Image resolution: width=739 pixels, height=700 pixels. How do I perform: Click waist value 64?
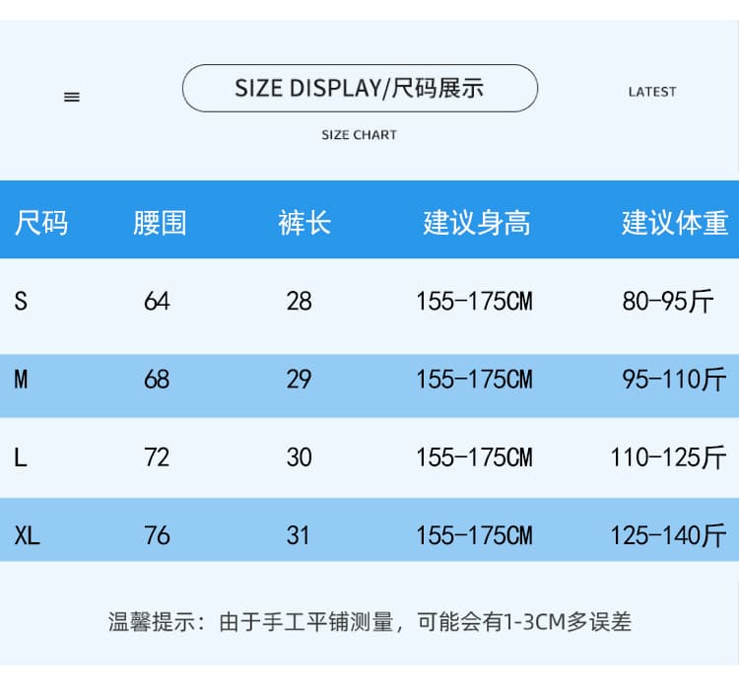point(157,301)
